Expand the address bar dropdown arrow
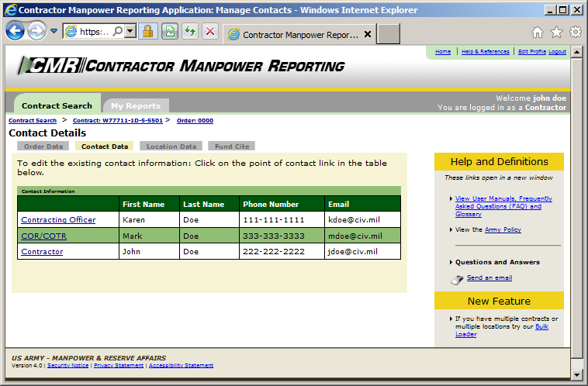The width and height of the screenshot is (588, 386). pos(130,32)
